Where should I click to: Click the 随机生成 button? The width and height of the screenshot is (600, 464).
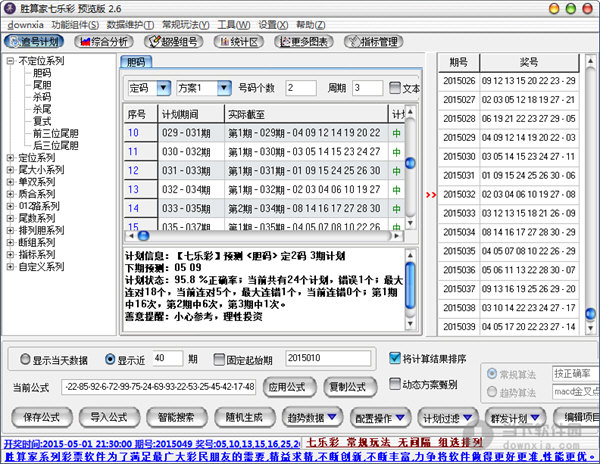coord(245,417)
